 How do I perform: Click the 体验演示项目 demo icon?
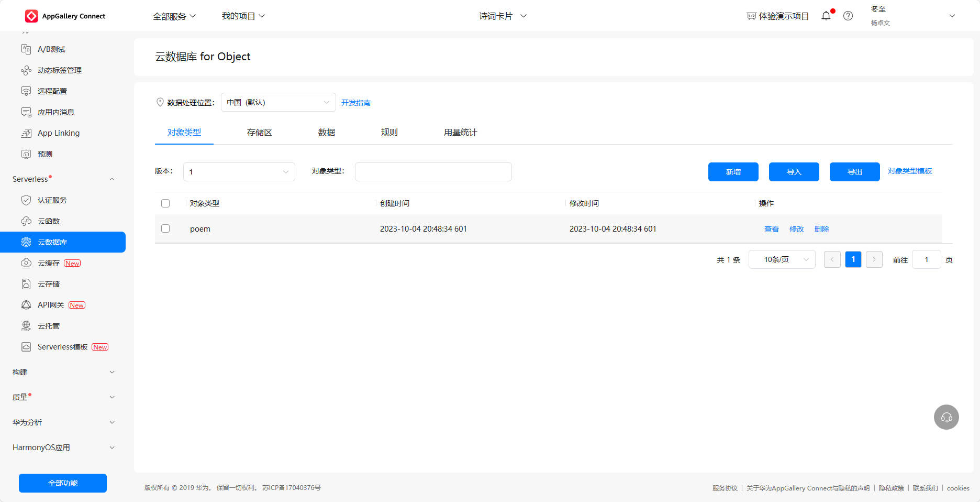751,16
